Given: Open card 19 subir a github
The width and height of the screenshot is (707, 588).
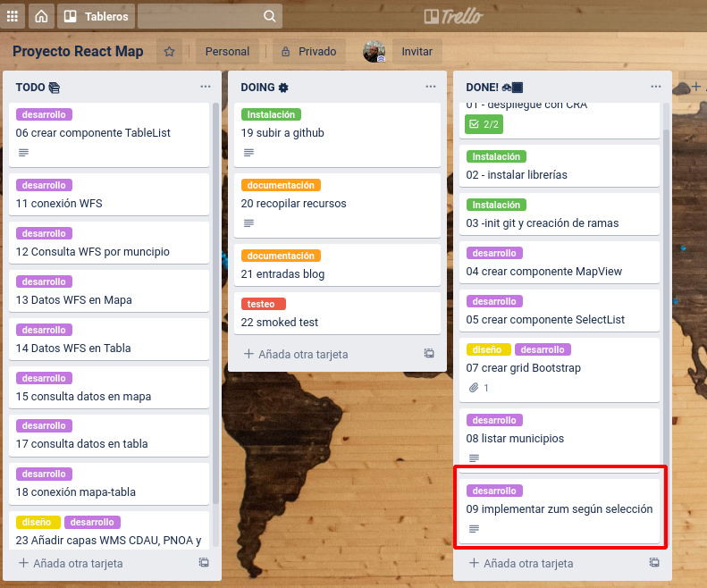Looking at the screenshot, I should (x=337, y=135).
